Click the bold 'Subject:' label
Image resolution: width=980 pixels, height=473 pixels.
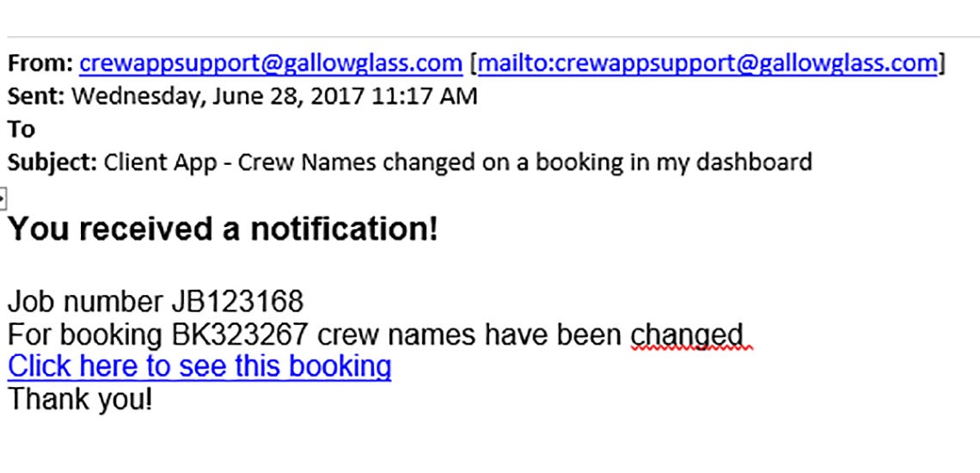point(52,162)
